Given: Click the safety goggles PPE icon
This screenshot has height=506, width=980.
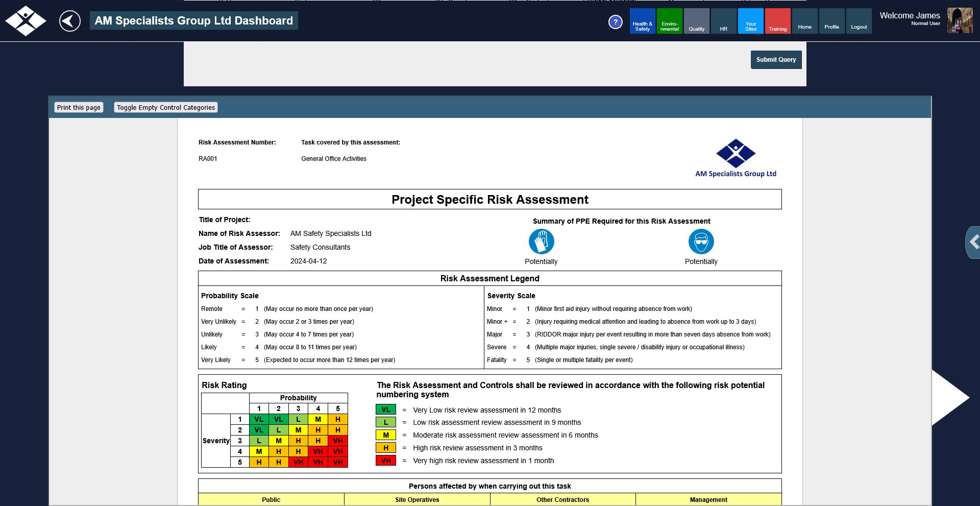Looking at the screenshot, I should click(701, 242).
